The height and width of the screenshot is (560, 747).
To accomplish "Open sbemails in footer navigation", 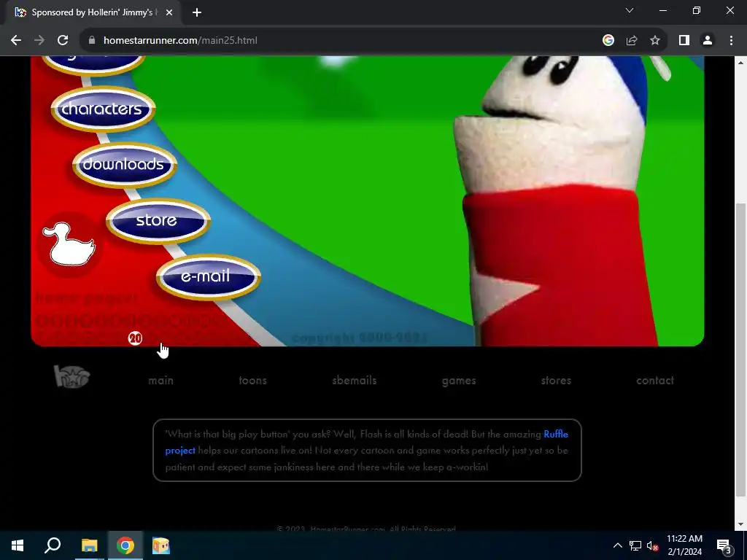I will coord(354,381).
